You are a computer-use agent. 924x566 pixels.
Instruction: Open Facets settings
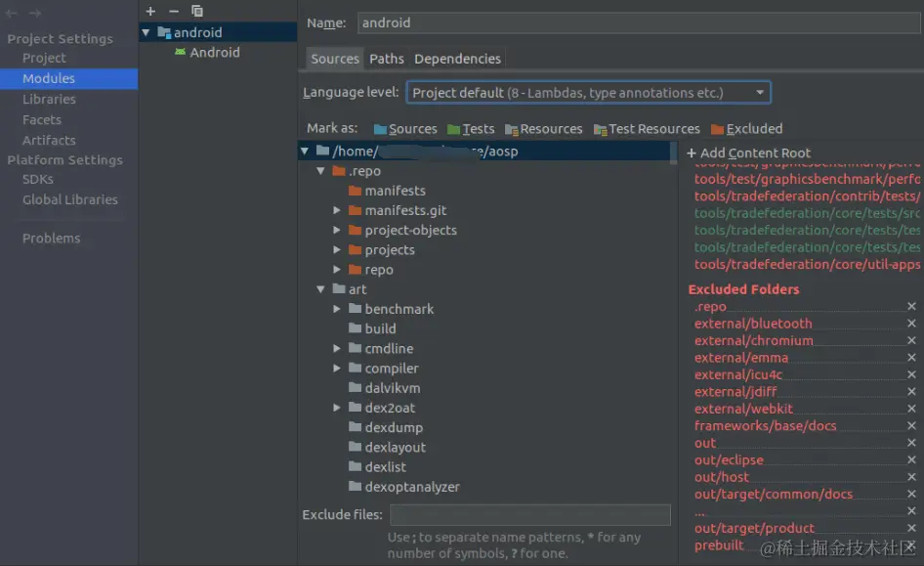tap(42, 119)
